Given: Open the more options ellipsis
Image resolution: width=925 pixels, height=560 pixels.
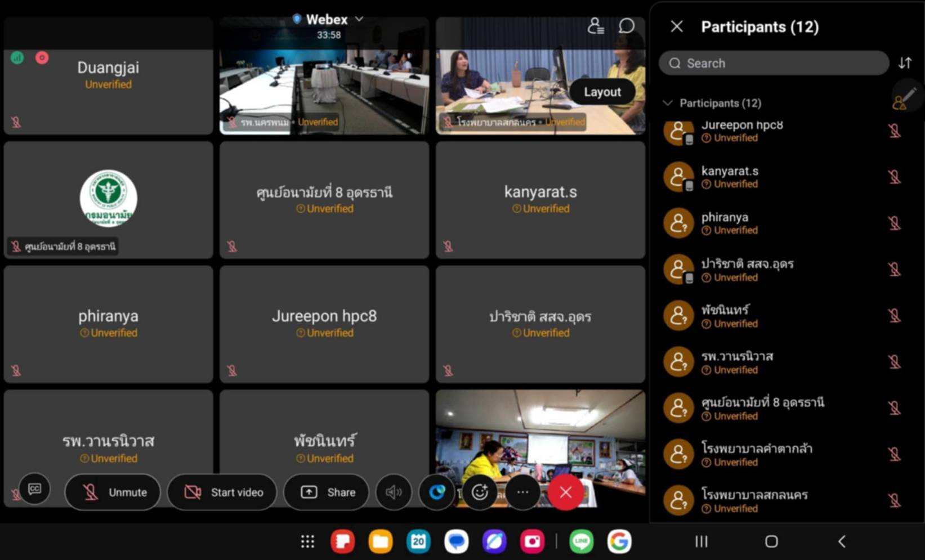Looking at the screenshot, I should 522,492.
